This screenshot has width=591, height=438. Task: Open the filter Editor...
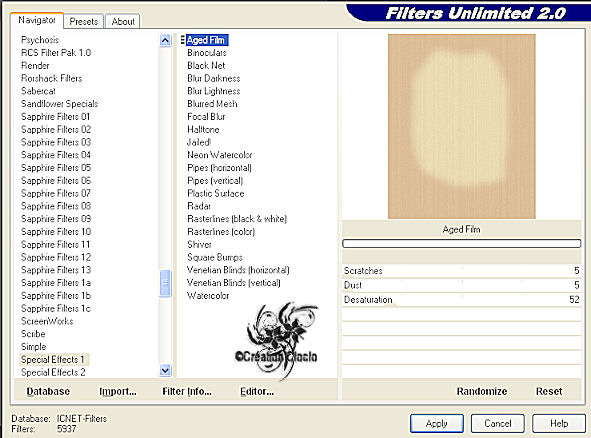(x=257, y=391)
